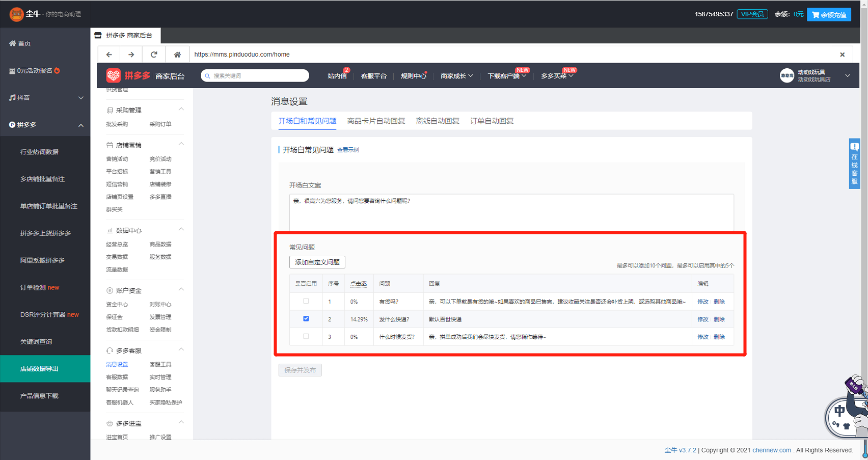The height and width of the screenshot is (460, 868).
Task: Click the 店铺营销 section icon
Action: (110, 146)
